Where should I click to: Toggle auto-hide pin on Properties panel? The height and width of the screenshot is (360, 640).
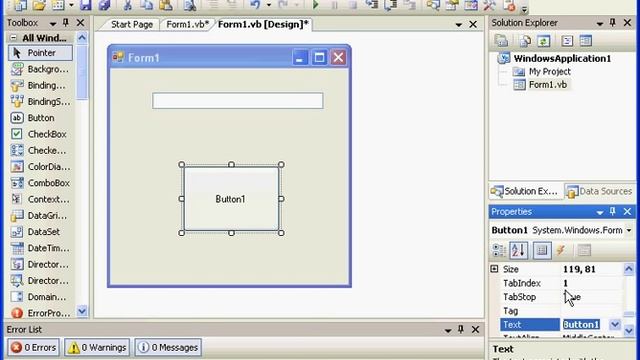pos(613,211)
